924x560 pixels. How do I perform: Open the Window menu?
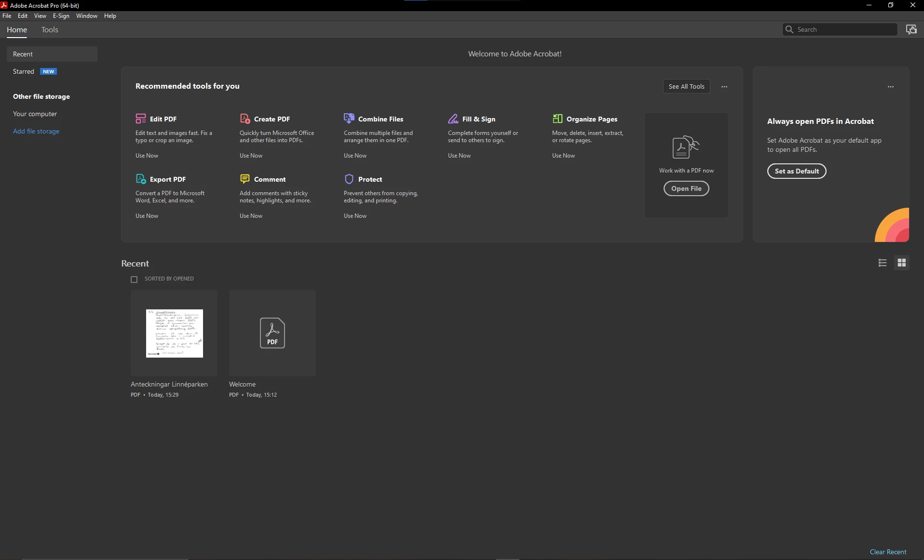coord(87,16)
